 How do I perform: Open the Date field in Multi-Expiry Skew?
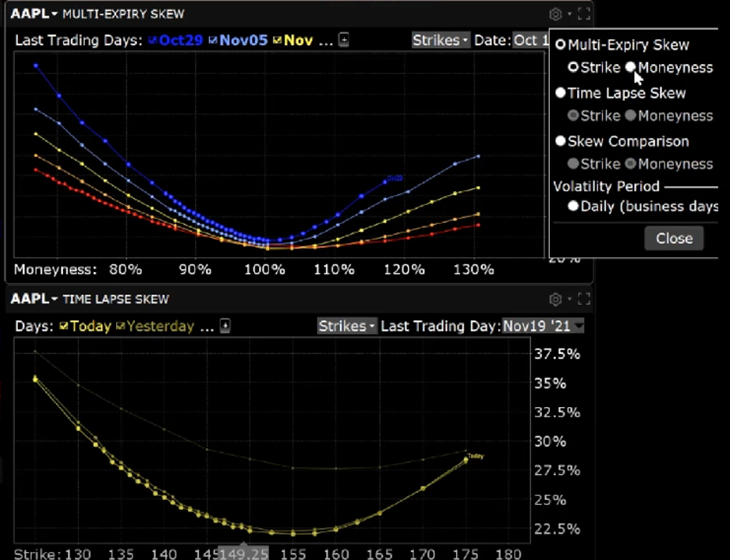[531, 41]
